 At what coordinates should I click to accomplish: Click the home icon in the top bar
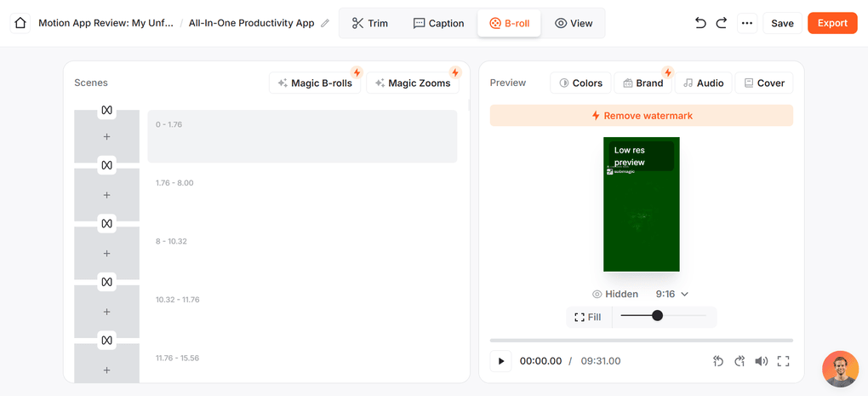pyautogui.click(x=20, y=23)
